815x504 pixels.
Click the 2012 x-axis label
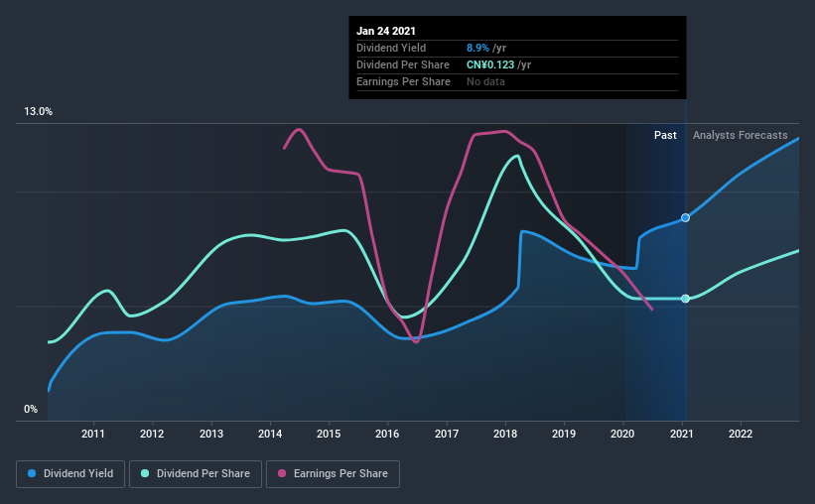[152, 434]
